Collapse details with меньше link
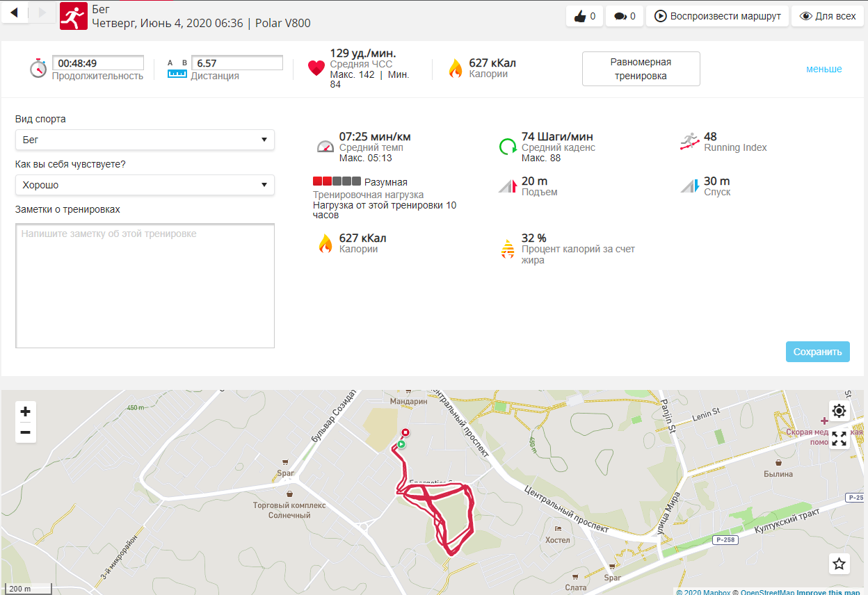The width and height of the screenshot is (868, 595). (x=824, y=69)
